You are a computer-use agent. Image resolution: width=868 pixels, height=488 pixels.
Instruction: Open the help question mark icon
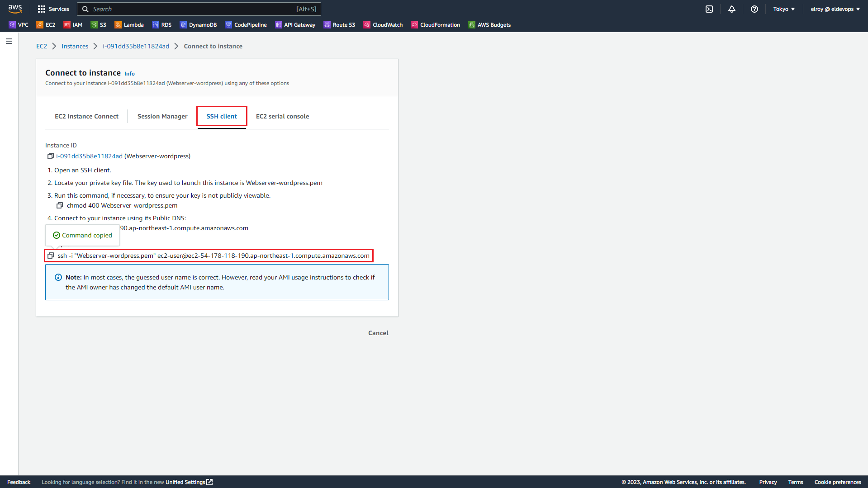coord(754,9)
